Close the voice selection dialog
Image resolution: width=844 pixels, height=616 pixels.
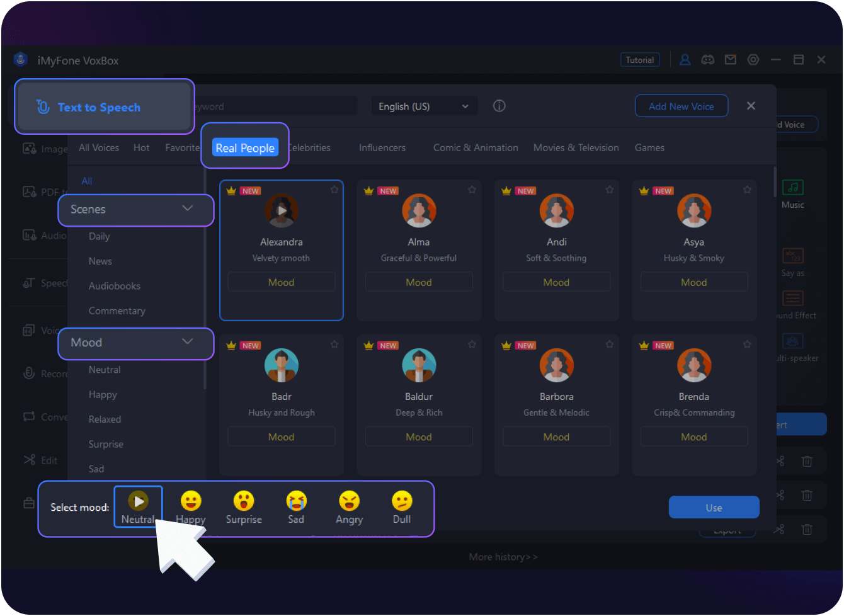coord(751,106)
